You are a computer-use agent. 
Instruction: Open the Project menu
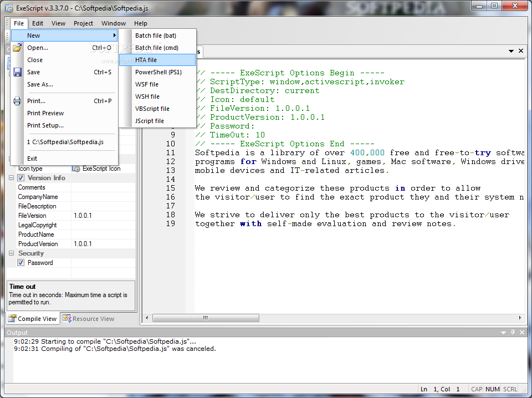[83, 23]
